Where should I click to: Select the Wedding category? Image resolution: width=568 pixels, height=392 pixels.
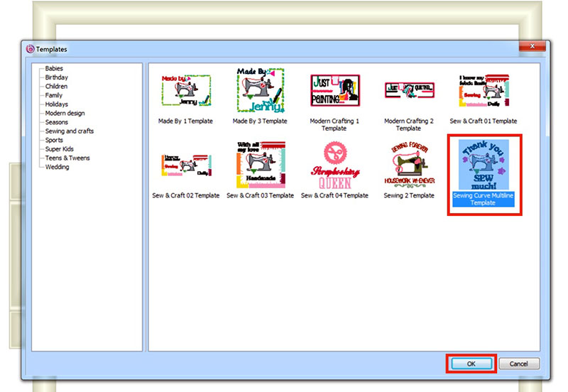coord(58,168)
